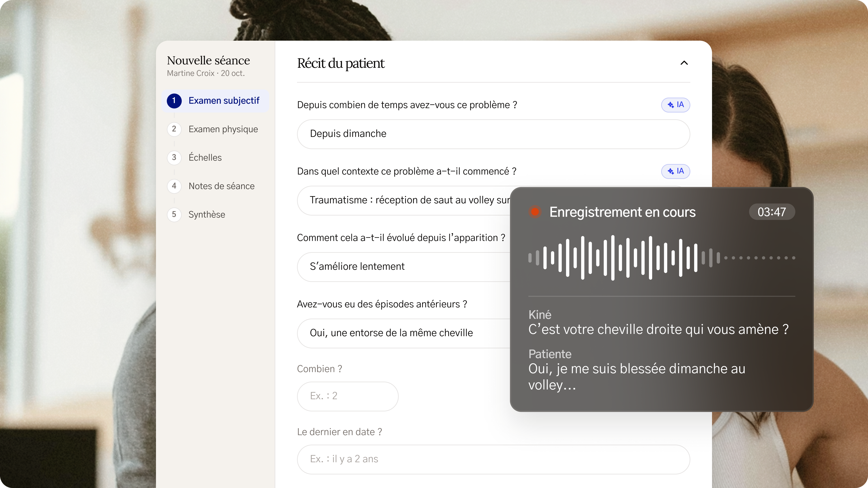Click the number 4 step circle
The width and height of the screenshot is (868, 488).
(174, 186)
